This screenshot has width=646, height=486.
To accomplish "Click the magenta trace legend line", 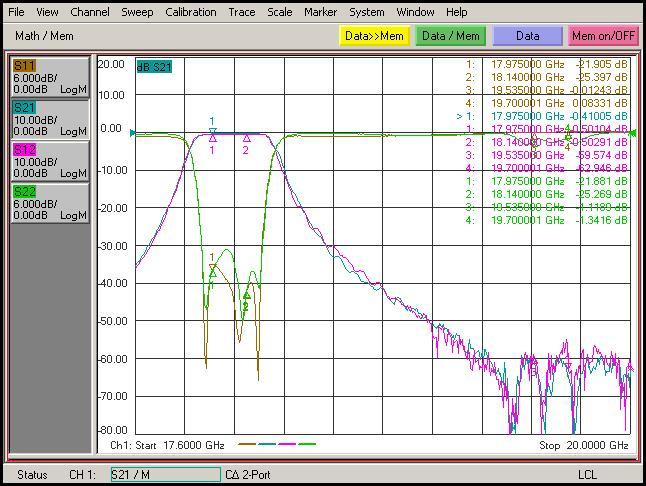I will tap(287, 444).
